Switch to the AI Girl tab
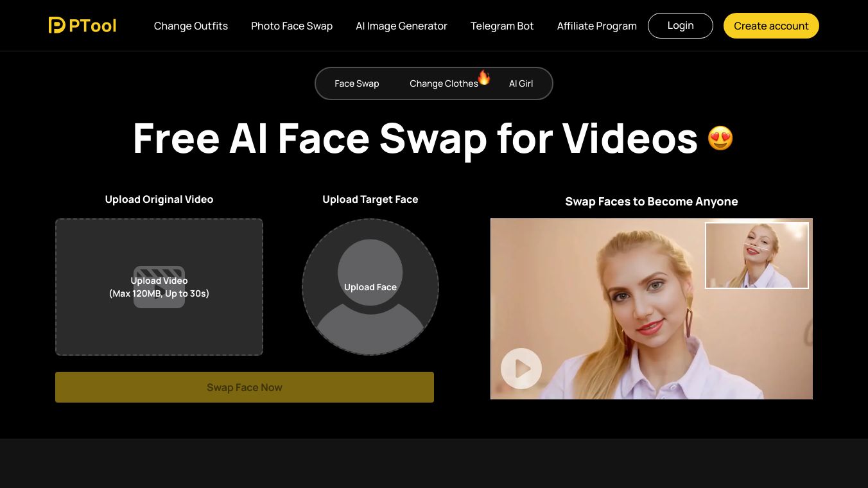This screenshot has width=868, height=488. coord(521,83)
